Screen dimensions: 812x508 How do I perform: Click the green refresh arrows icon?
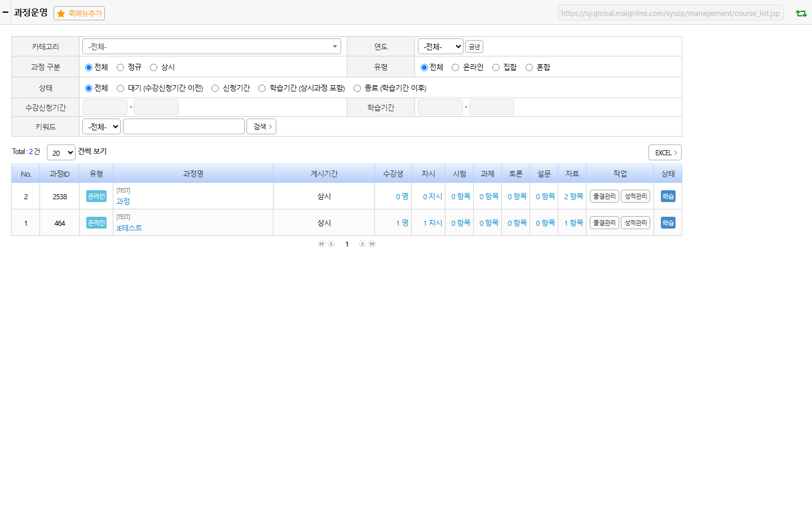coord(801,13)
